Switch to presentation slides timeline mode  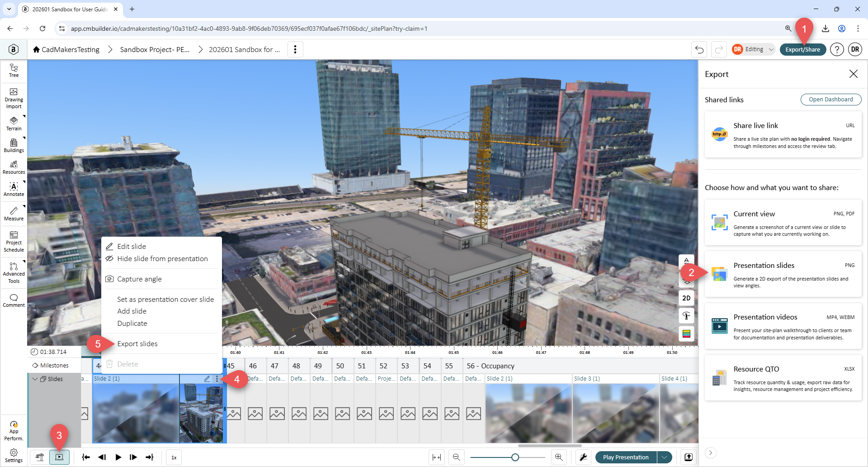pyautogui.click(x=59, y=457)
